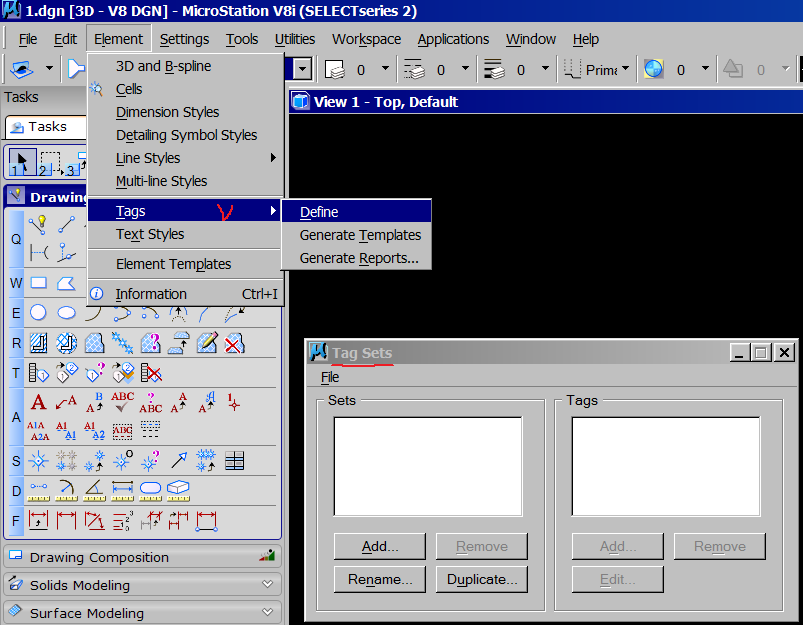
Task: Select the Measure Angle tool
Action: [x=94, y=490]
